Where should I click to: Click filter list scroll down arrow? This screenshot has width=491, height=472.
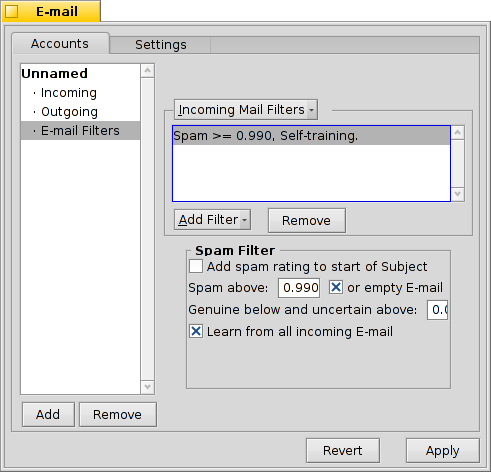[x=458, y=194]
